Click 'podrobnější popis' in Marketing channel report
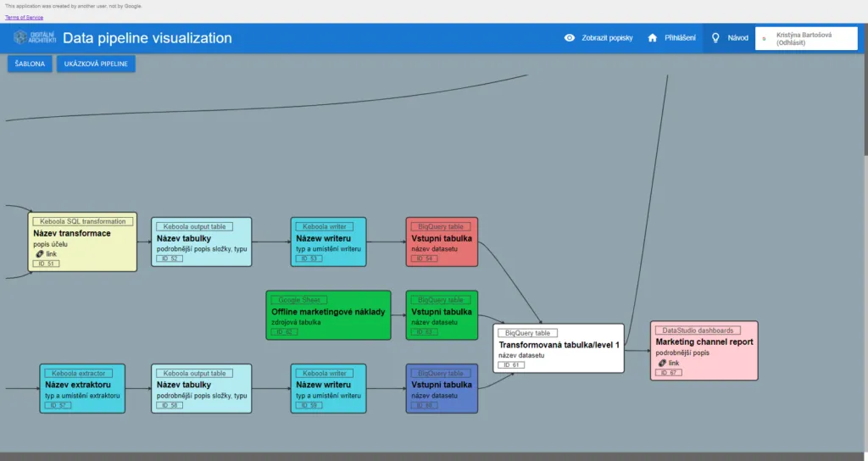The image size is (868, 461). pos(682,353)
